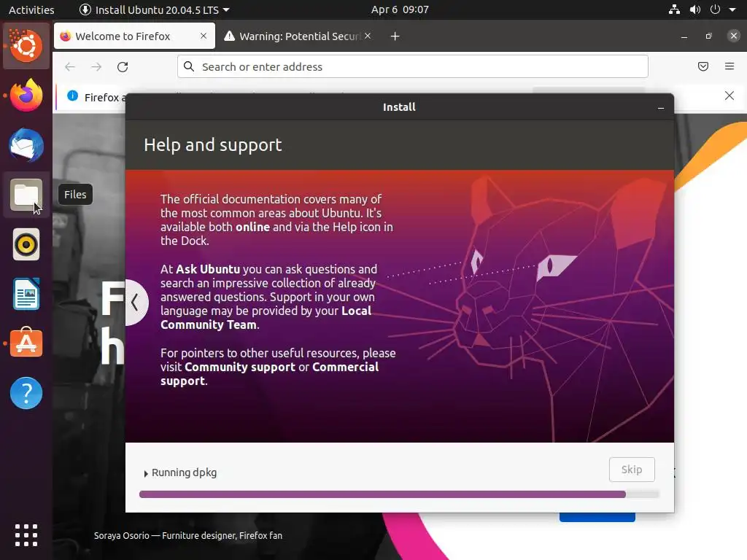Go back in Firefox navigation
The height and width of the screenshot is (560, 747).
tap(70, 66)
